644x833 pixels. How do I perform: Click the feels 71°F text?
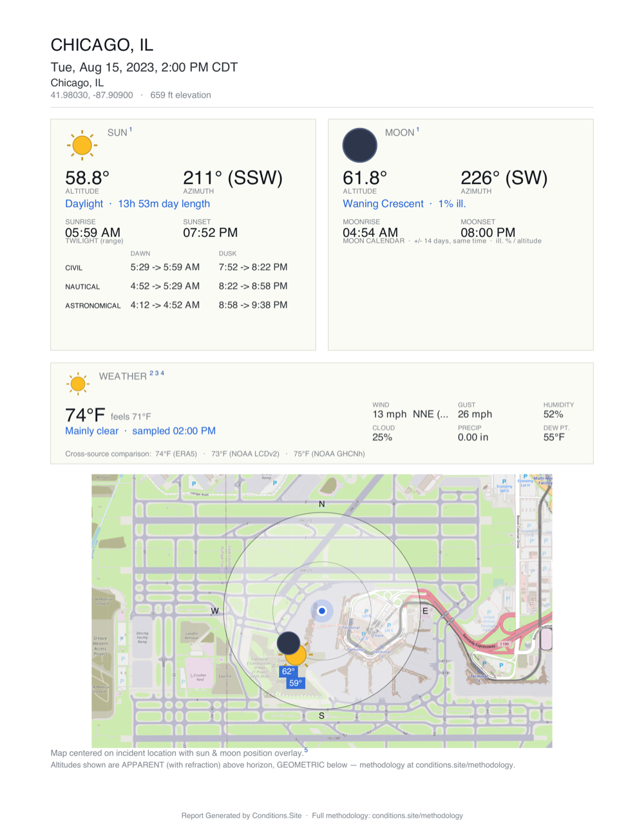[131, 416]
